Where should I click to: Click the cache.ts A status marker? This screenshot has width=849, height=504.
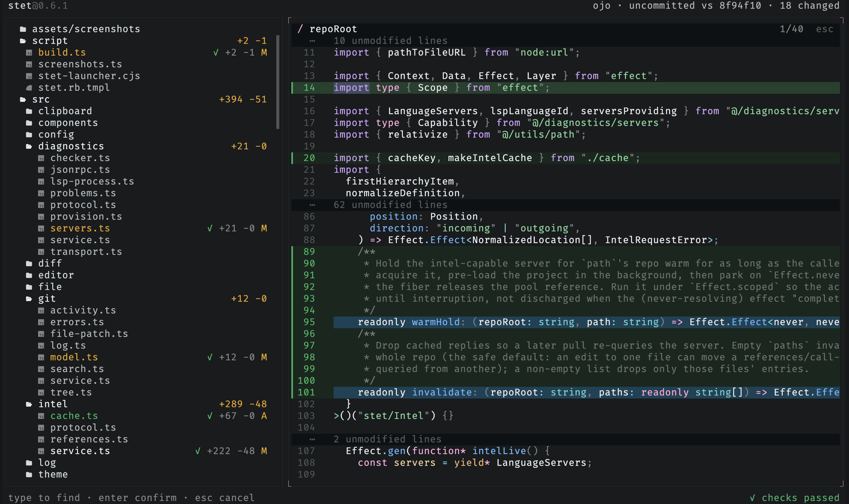[x=264, y=416]
